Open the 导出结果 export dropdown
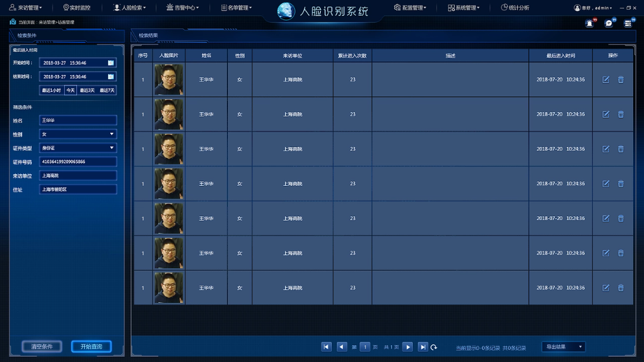 tap(563, 347)
